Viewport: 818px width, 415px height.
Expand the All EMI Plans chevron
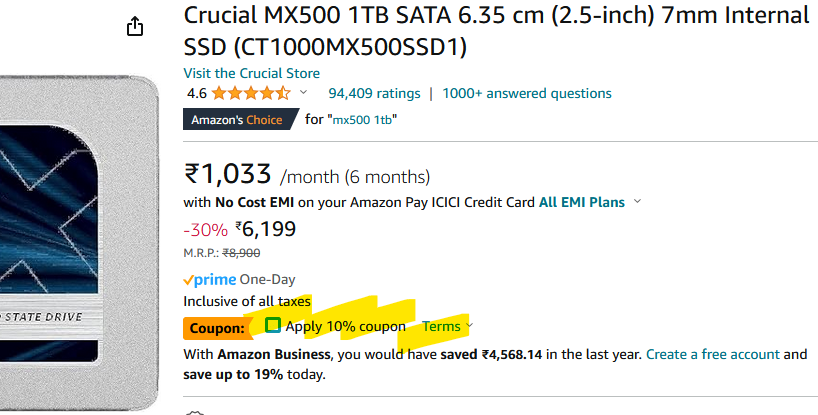pos(637,201)
